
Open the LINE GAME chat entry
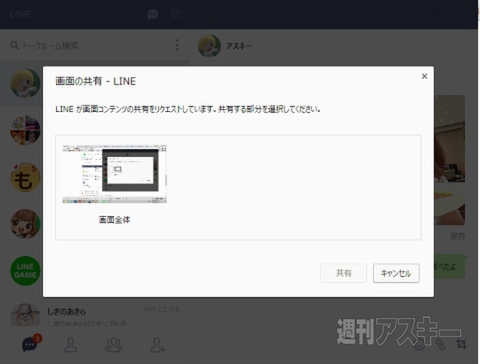[x=25, y=271]
